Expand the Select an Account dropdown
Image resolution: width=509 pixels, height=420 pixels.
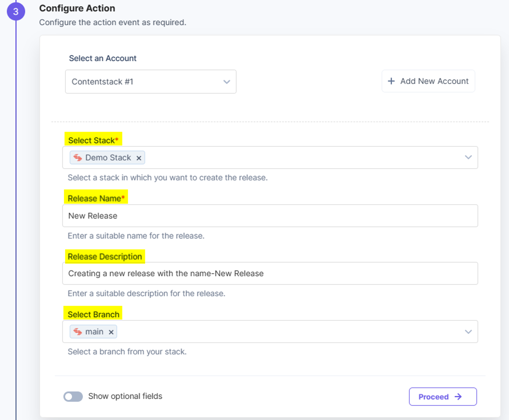pyautogui.click(x=151, y=82)
